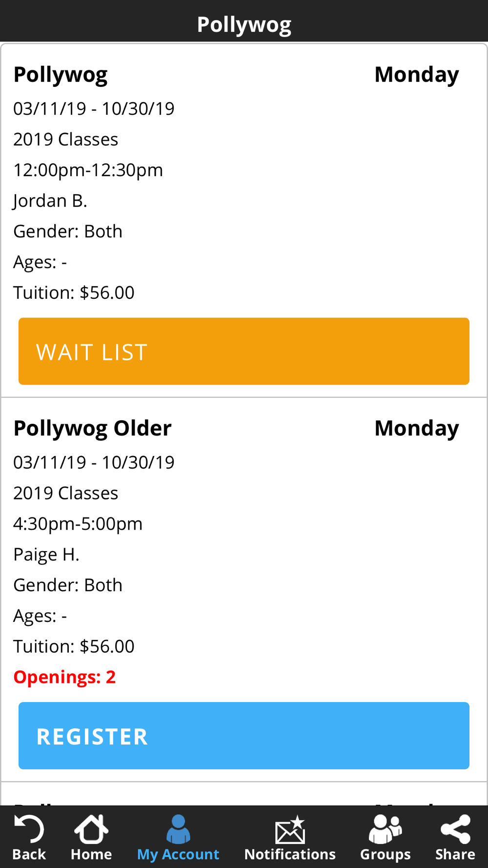Tap the Notifications tab label
This screenshot has width=488, height=868.
coord(290,854)
